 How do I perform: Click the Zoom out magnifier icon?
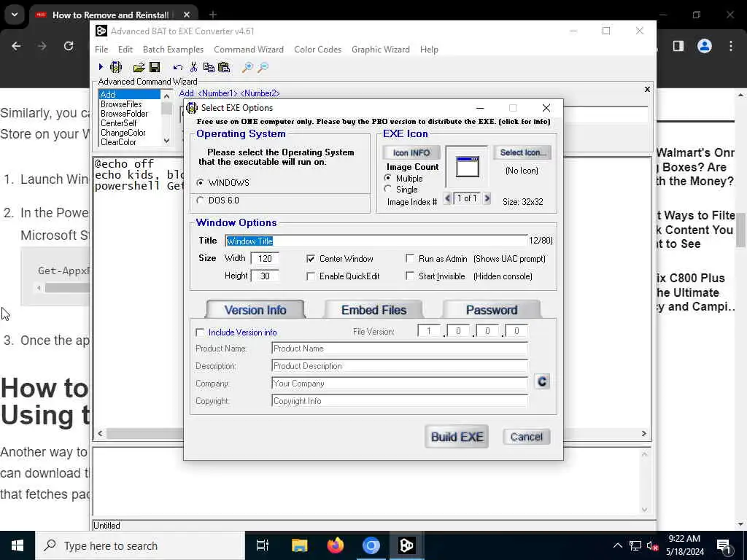click(263, 67)
